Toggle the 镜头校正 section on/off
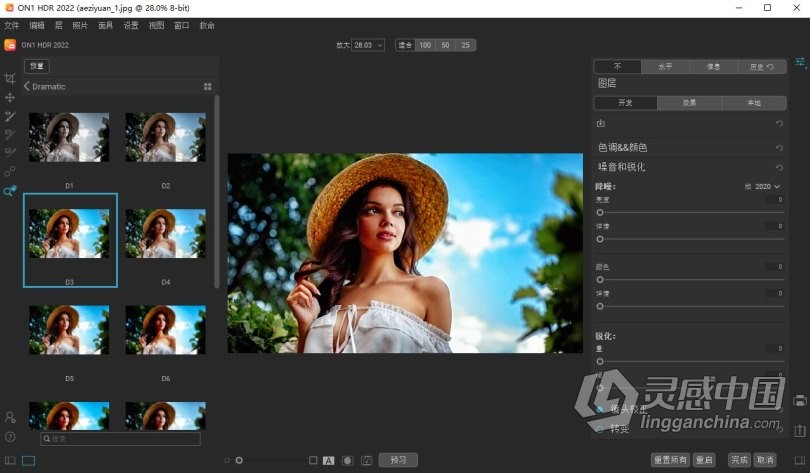 coord(600,409)
